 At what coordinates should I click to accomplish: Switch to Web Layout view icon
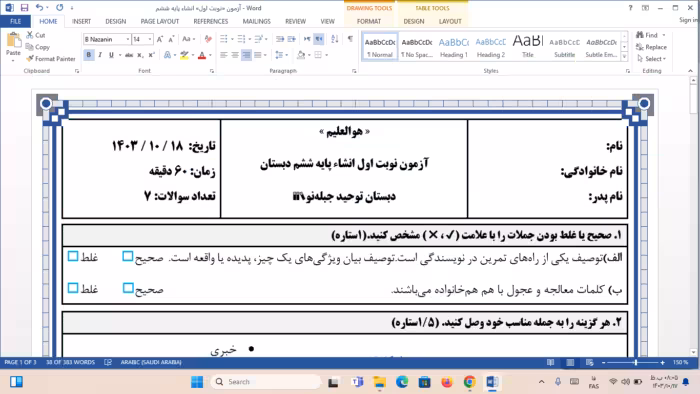(x=590, y=362)
